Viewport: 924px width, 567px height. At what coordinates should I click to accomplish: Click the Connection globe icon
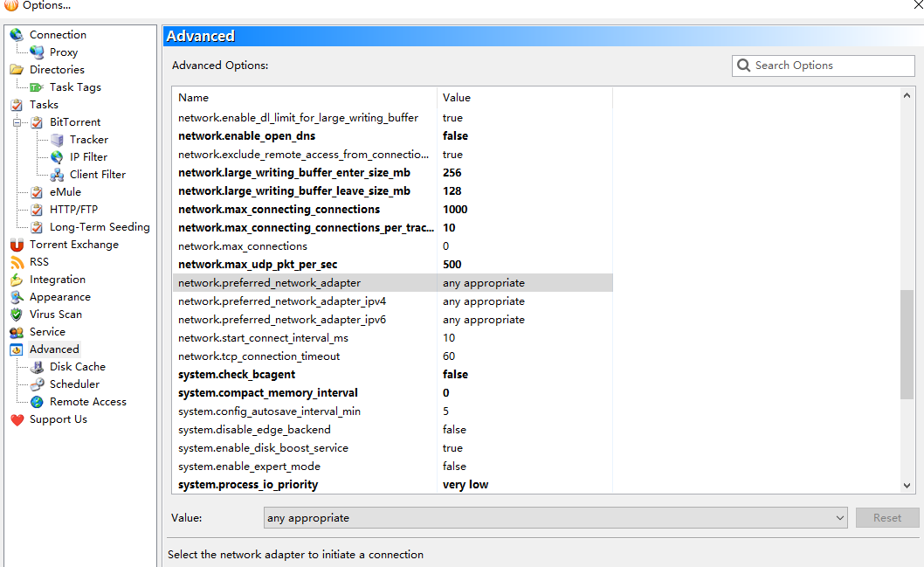tap(17, 35)
